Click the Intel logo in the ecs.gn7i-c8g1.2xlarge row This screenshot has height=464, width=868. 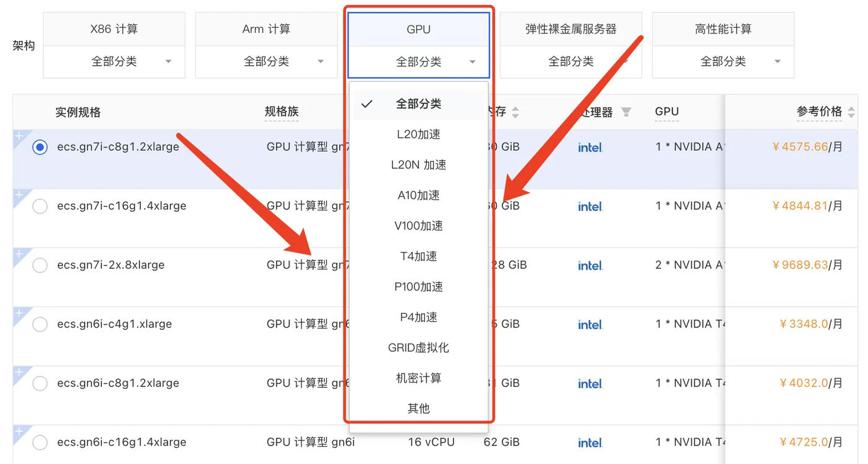[590, 148]
